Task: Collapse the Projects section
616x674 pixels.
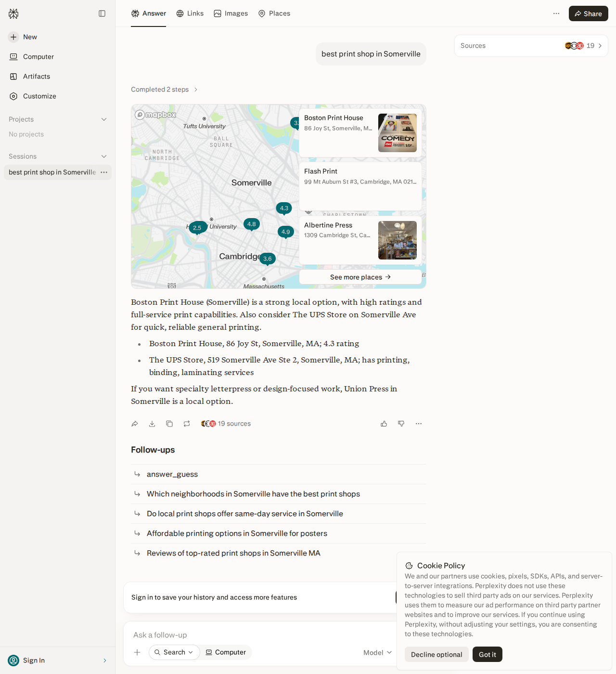Action: [104, 119]
